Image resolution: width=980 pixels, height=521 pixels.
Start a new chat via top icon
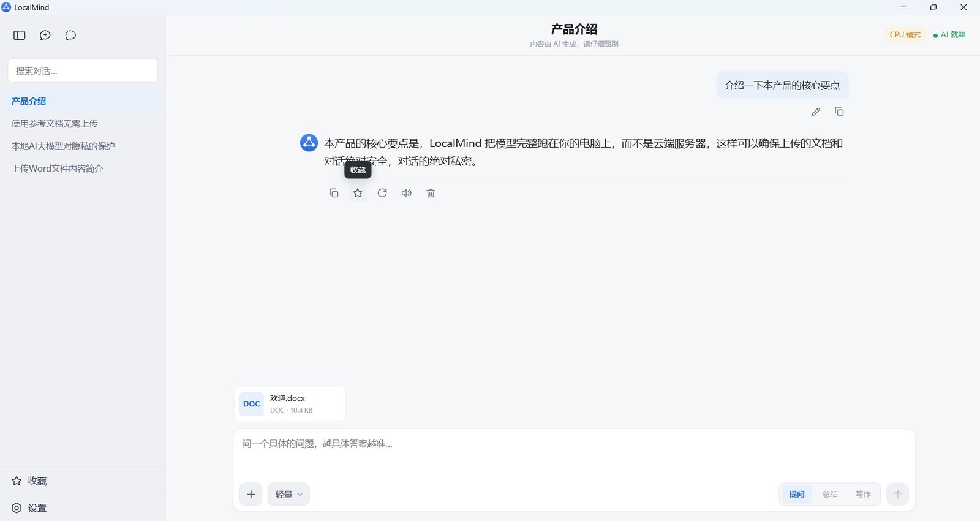pyautogui.click(x=45, y=36)
